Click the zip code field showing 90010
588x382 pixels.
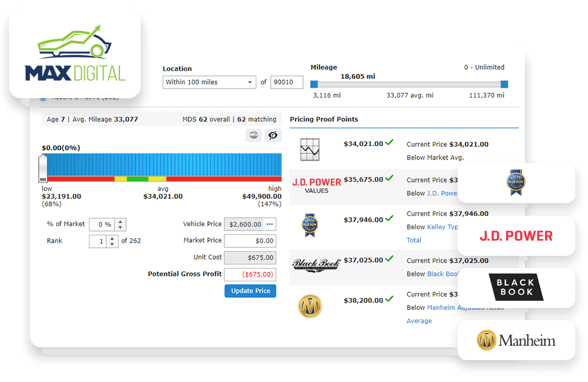[x=287, y=82]
